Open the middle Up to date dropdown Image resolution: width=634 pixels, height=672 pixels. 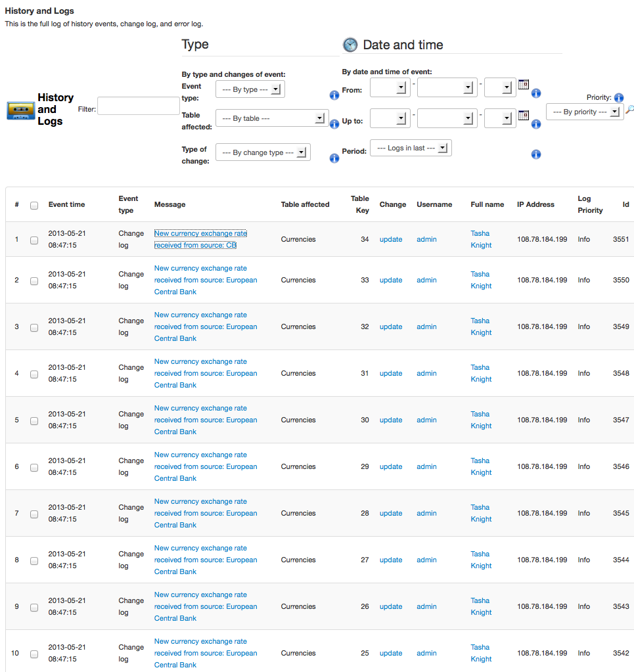coord(447,118)
